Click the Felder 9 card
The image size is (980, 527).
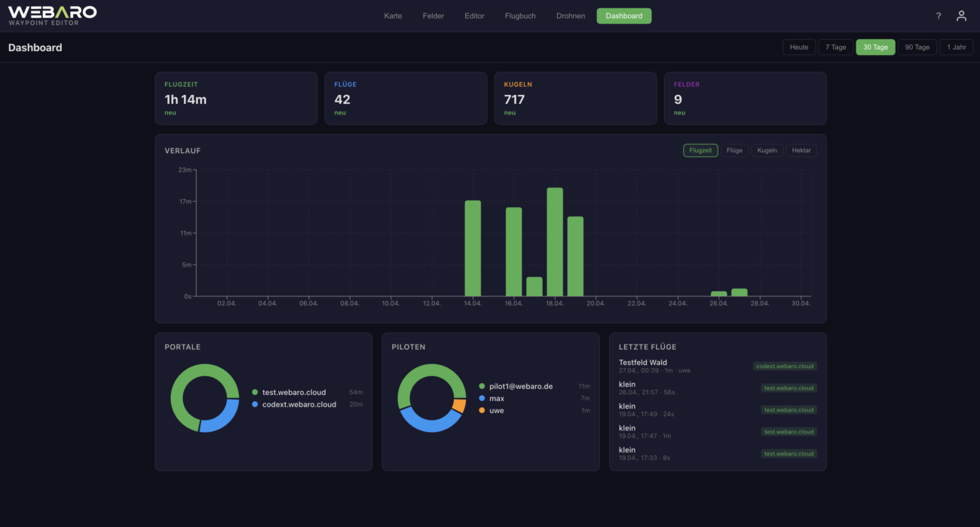[x=745, y=98]
